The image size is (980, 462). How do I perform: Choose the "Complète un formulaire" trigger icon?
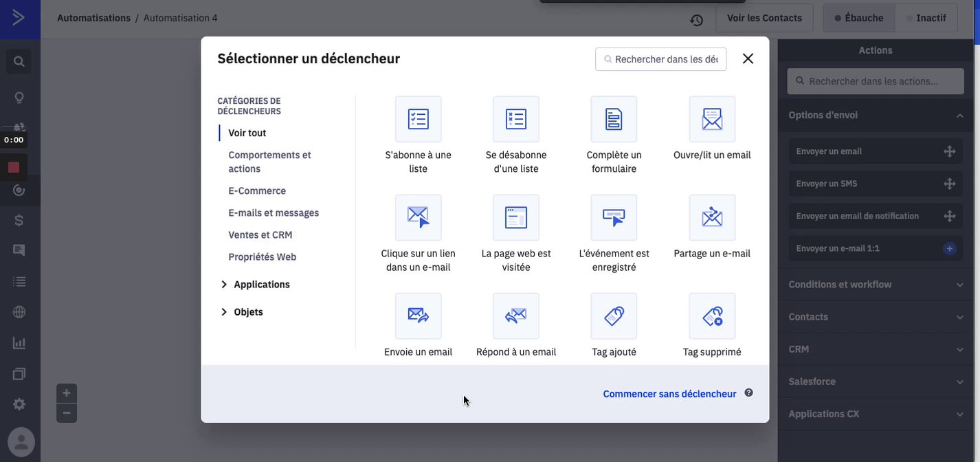(614, 119)
